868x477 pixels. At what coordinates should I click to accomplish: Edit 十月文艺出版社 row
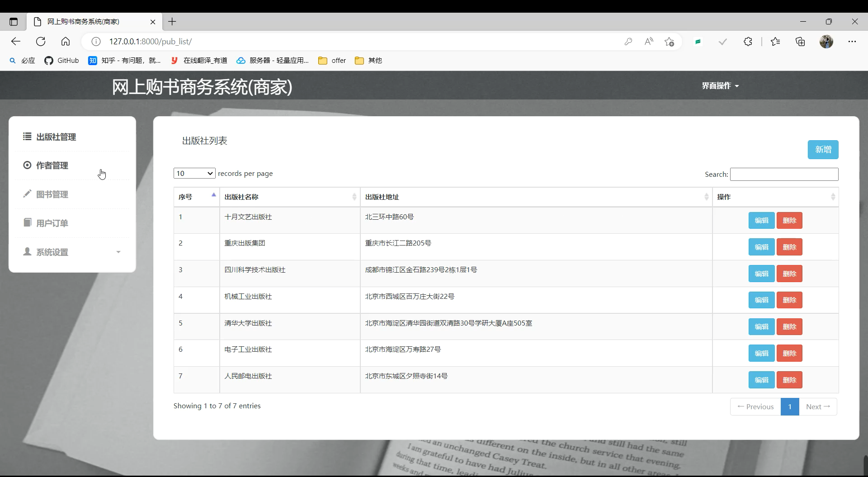(761, 221)
